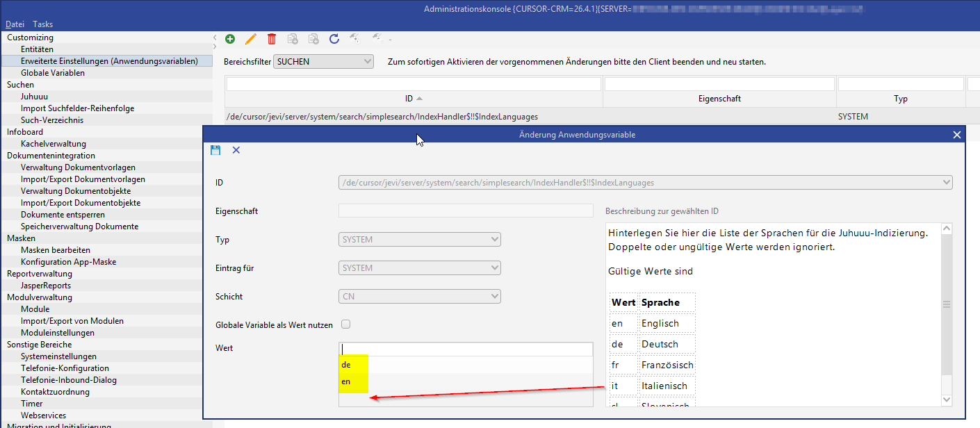Image resolution: width=980 pixels, height=428 pixels.
Task: Open Systemeinstellungen in the sidebar
Action: pos(54,356)
